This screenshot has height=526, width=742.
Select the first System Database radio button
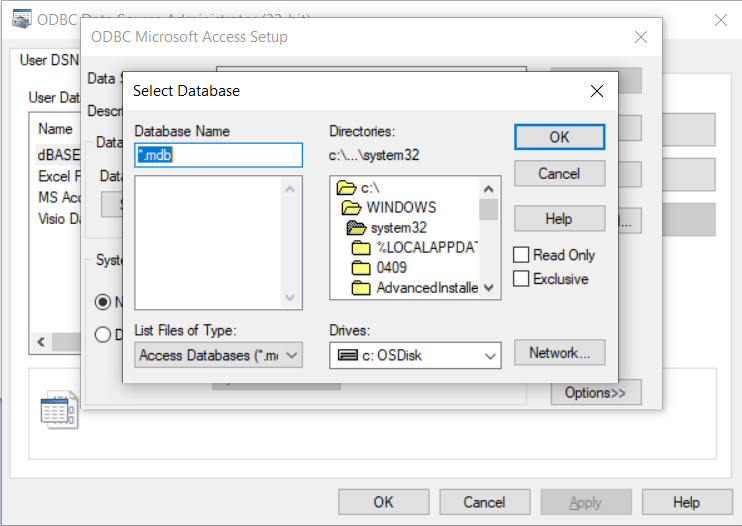pyautogui.click(x=103, y=302)
